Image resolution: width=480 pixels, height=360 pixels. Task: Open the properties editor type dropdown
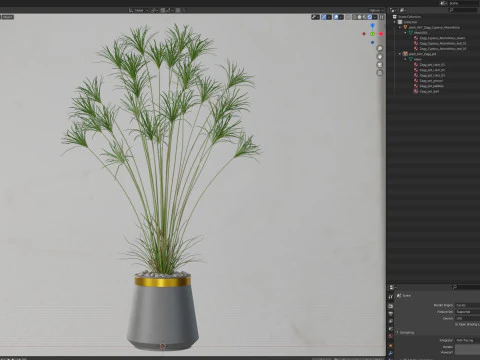[392, 287]
